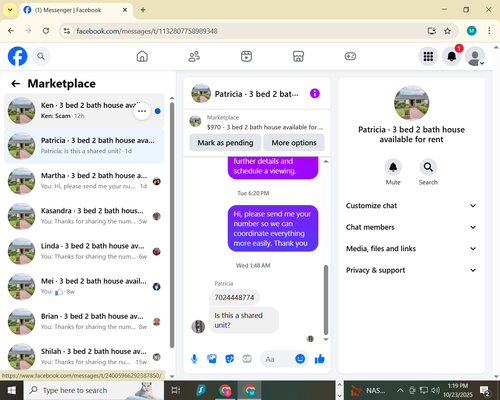Mute this chat using the bell icon
Viewport: 500px width, 400px height.
(x=393, y=167)
